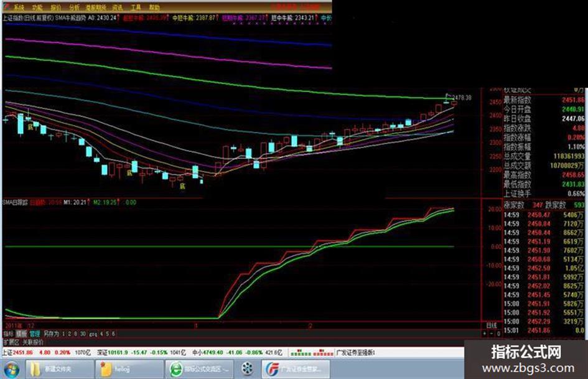The image size is (588, 379).
Task: Click the M1: 20.21 indicator value
Action: [x=75, y=202]
